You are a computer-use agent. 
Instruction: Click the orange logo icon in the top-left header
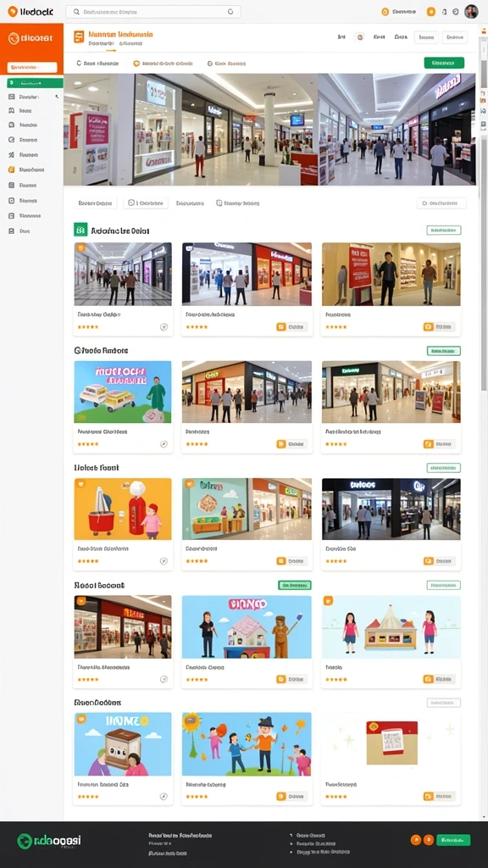coord(12,11)
